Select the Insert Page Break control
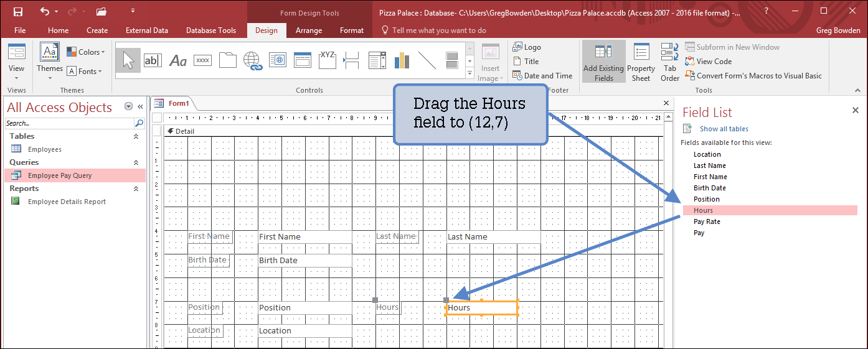 pos(352,60)
